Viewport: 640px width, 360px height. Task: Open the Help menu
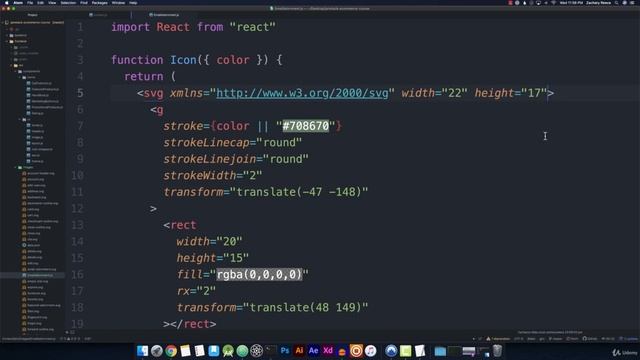pos(133,3)
